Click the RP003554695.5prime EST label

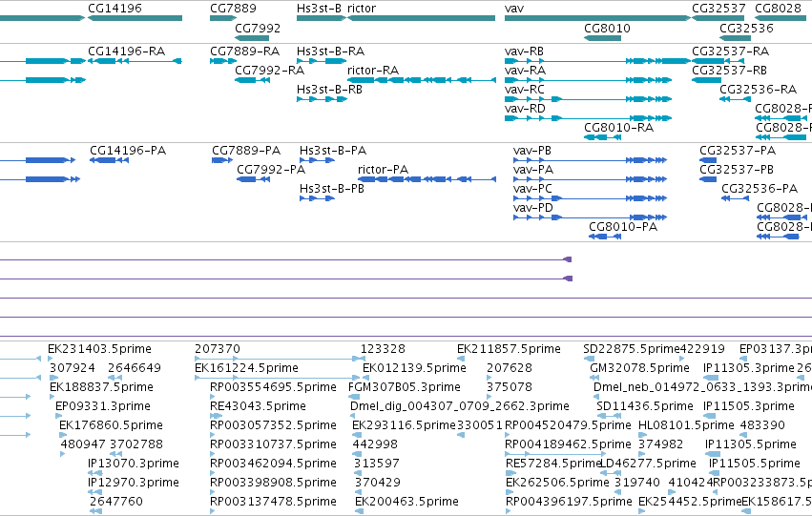click(273, 387)
